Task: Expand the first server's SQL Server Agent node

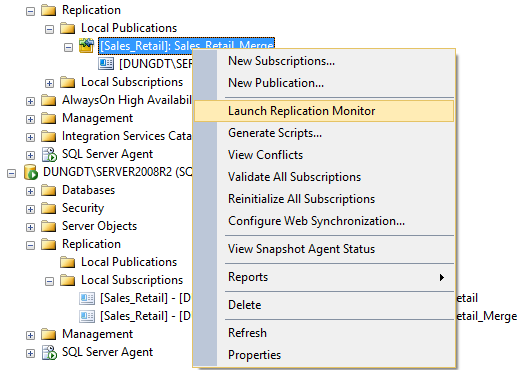Action: pyautogui.click(x=30, y=155)
